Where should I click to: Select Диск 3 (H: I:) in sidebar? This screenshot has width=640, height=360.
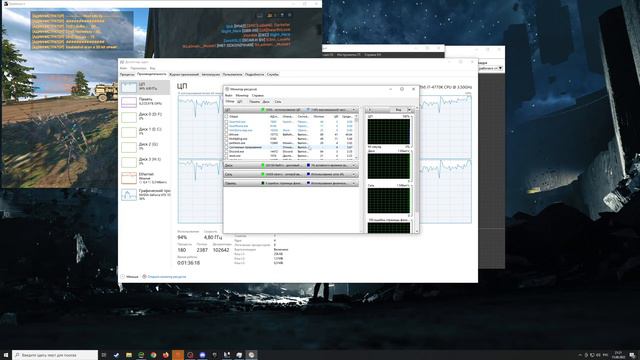point(145,162)
